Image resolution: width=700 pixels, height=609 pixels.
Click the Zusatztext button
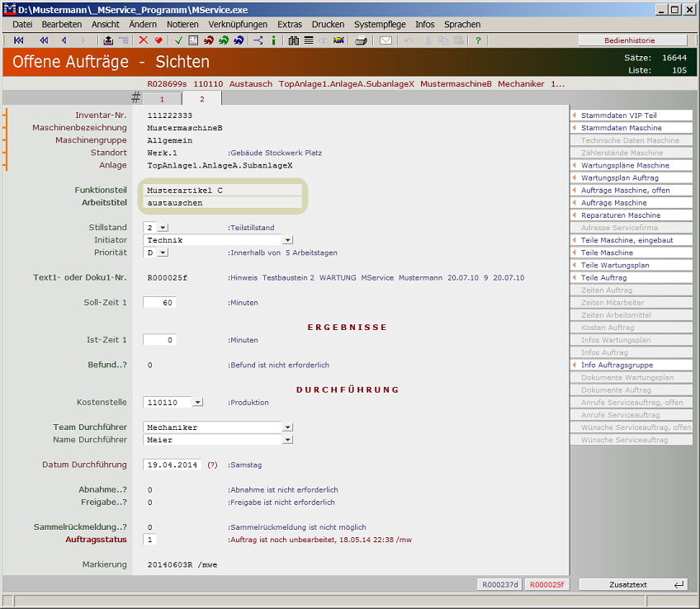(x=634, y=584)
